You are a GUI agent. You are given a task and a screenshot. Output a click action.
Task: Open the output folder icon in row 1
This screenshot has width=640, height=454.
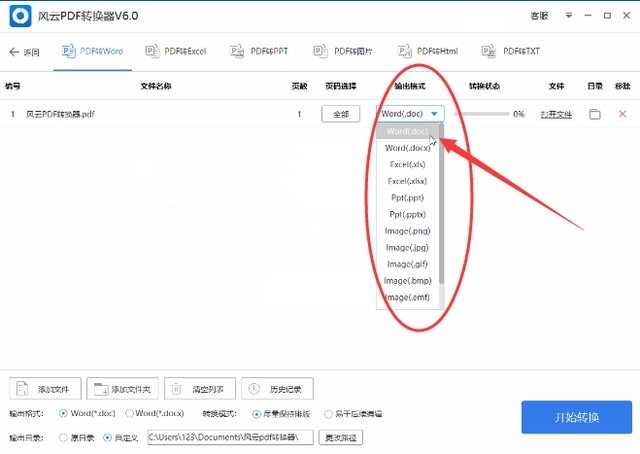click(595, 114)
